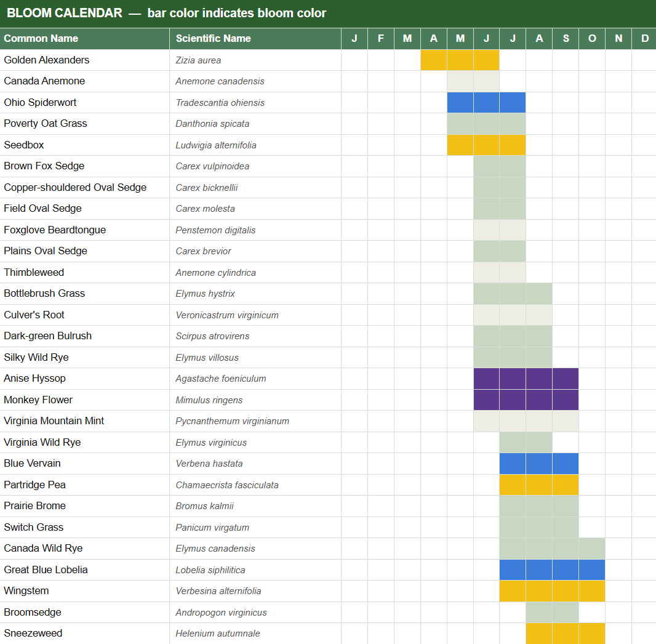Select the "Brown Fox Sedge" common name
The height and width of the screenshot is (644, 656).
click(44, 166)
